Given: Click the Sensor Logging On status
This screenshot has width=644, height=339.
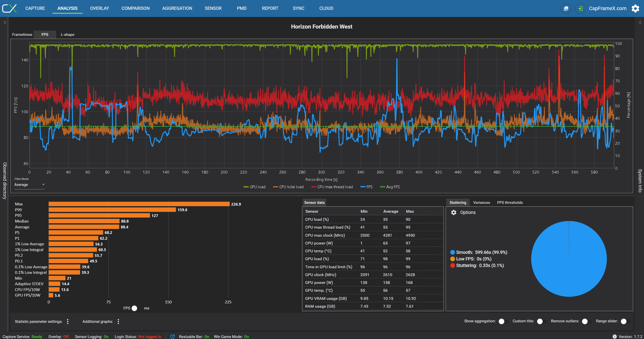Looking at the screenshot, I should (x=92, y=336).
